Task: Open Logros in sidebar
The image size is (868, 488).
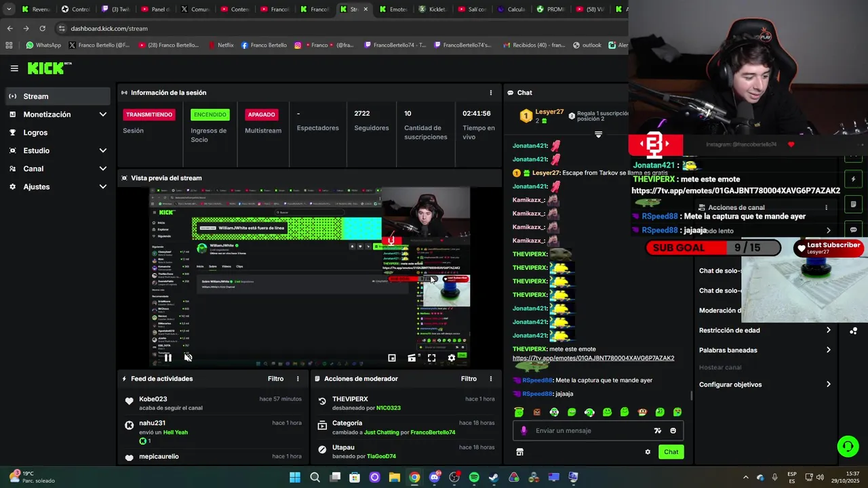Action: (x=57, y=133)
